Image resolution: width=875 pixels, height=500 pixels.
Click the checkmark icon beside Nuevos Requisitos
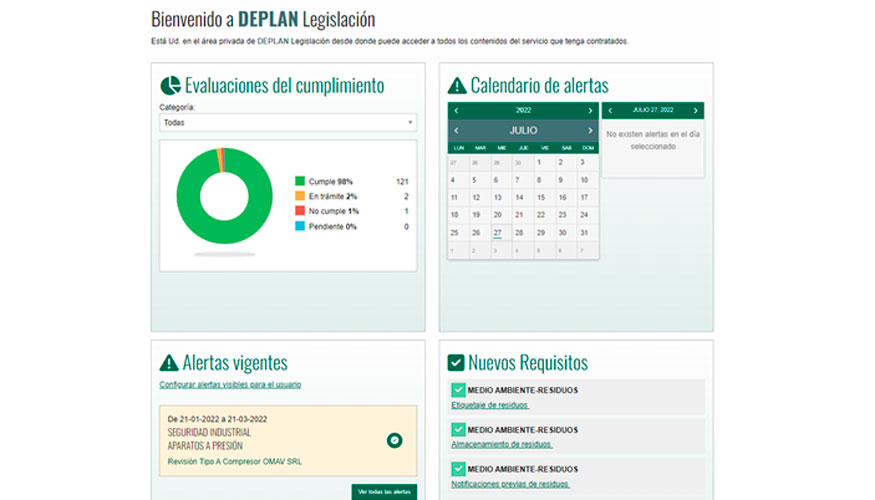456,363
